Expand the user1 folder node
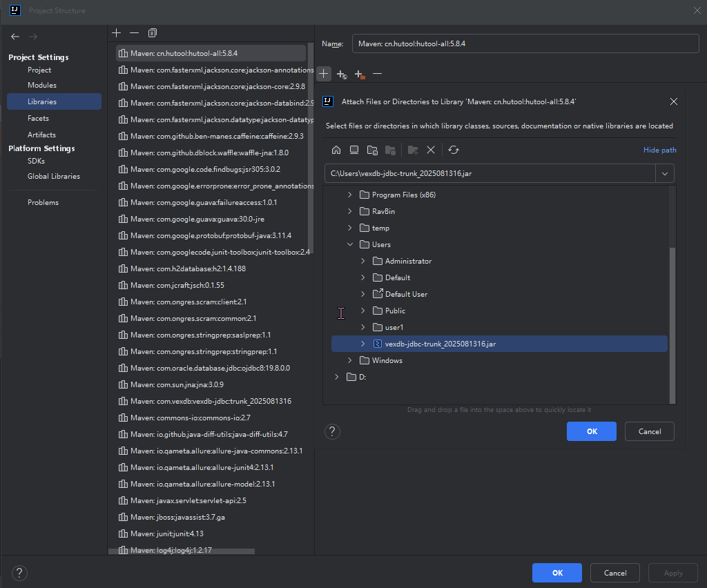Screen dimensions: 707x588 click(x=363, y=327)
